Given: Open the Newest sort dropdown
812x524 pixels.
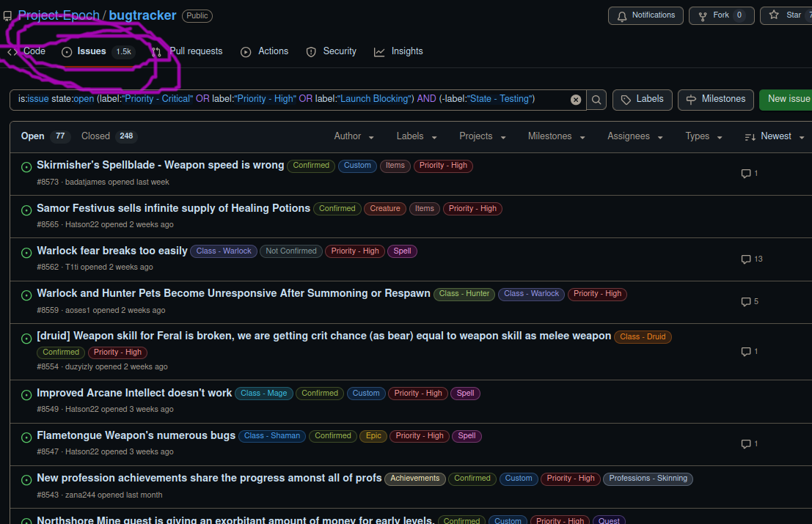Looking at the screenshot, I should [x=774, y=136].
